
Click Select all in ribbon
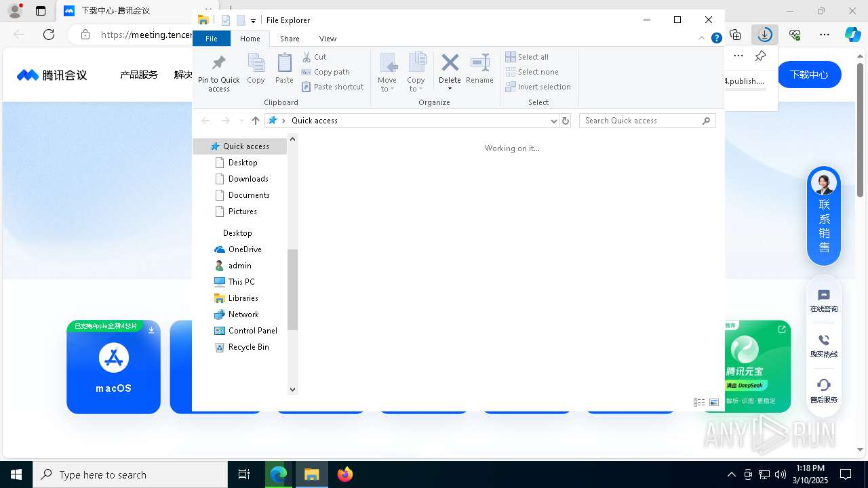coord(527,57)
